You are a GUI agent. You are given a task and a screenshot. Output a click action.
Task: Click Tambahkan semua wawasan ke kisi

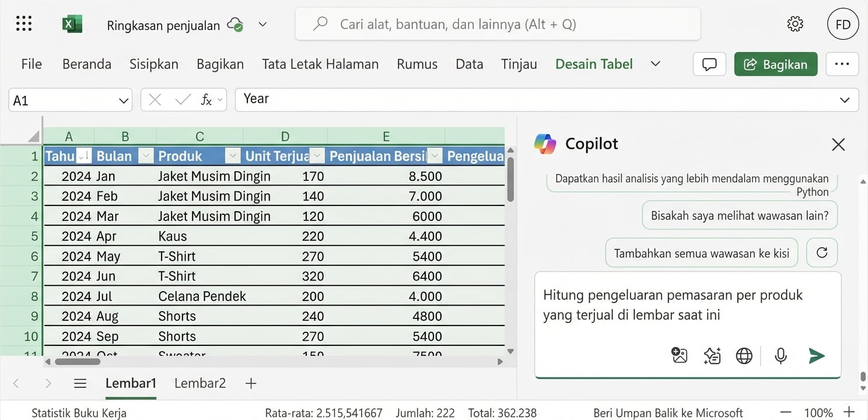pyautogui.click(x=701, y=253)
